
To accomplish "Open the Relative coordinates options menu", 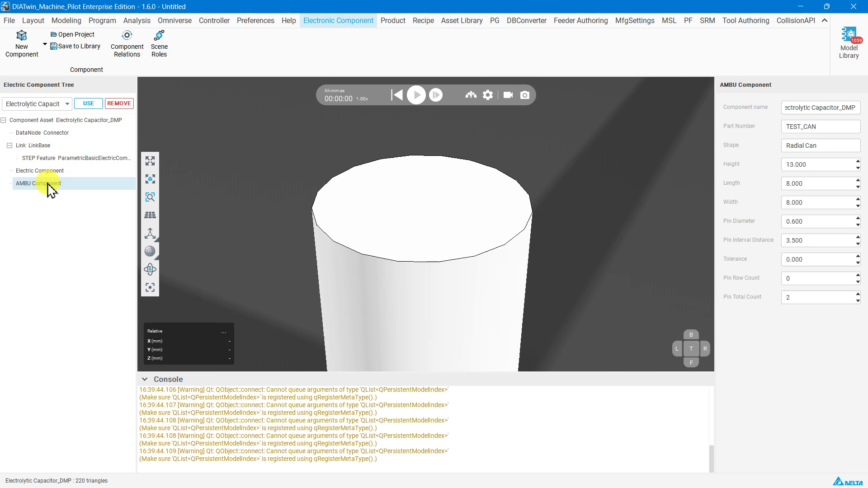I will pyautogui.click(x=223, y=332).
